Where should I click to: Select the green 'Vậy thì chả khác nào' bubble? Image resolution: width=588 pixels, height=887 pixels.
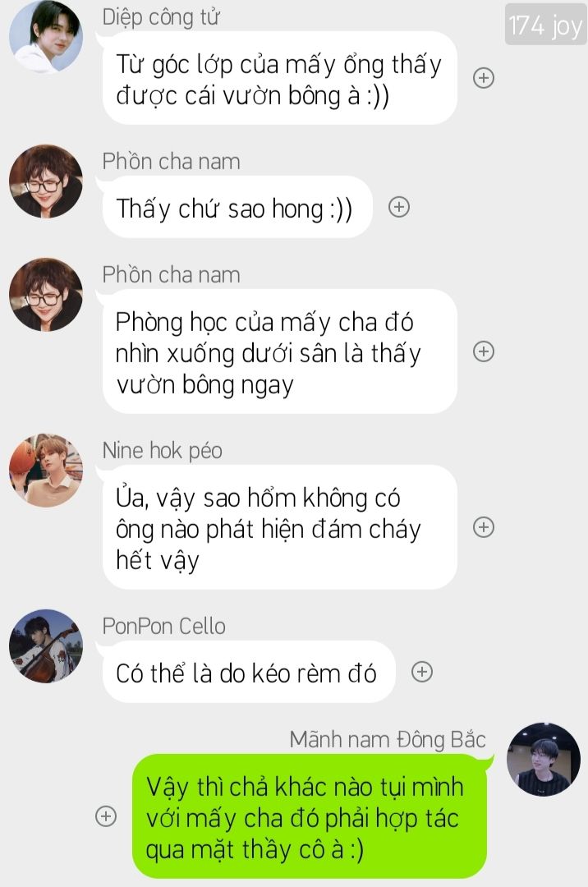(x=310, y=816)
